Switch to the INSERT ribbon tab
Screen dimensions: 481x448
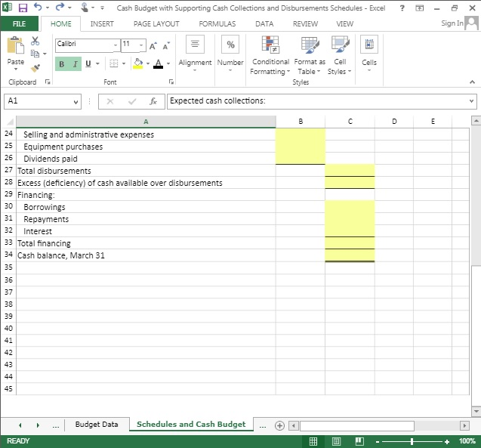(102, 24)
